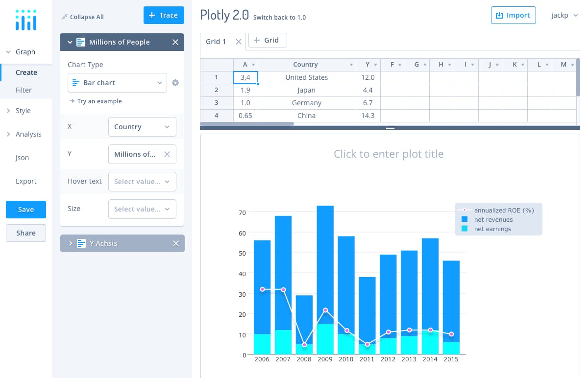This screenshot has width=588, height=378.
Task: Click the Plotly logo icon
Action: coord(25,20)
